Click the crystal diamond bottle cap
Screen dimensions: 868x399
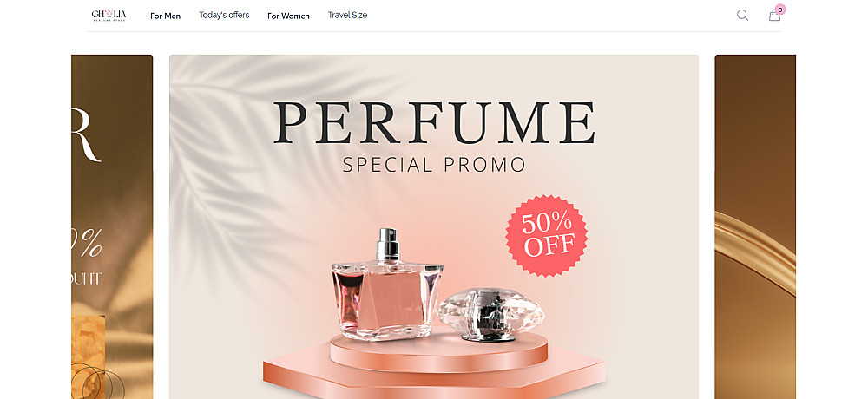click(490, 313)
